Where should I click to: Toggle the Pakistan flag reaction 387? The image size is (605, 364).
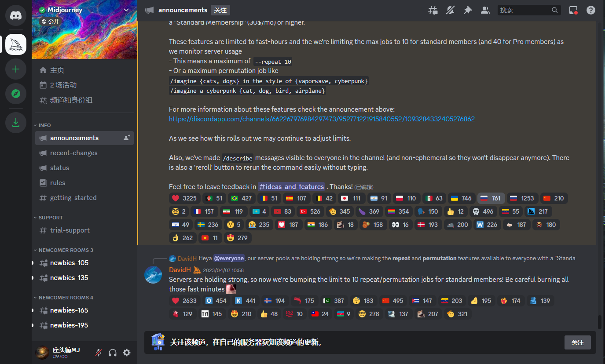click(334, 301)
